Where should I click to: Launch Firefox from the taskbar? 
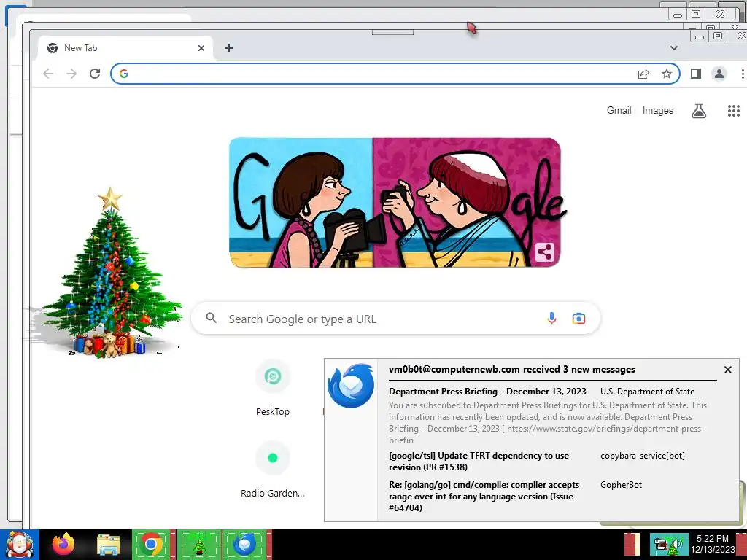64,544
